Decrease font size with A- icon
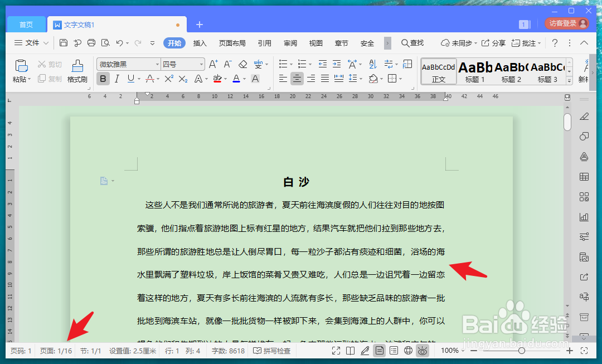The width and height of the screenshot is (602, 364). click(x=227, y=64)
